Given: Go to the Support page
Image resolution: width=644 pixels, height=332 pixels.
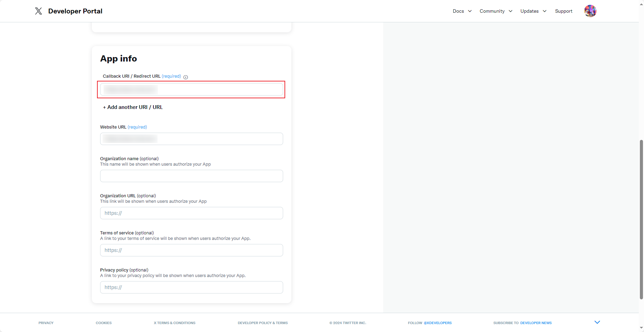Looking at the screenshot, I should [x=563, y=11].
